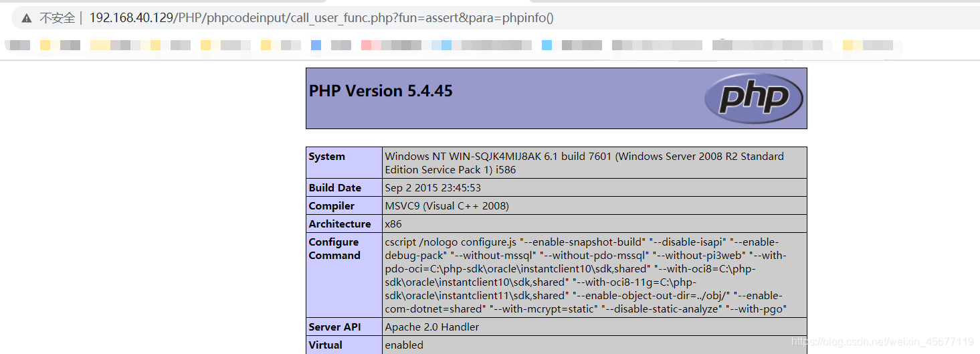980x354 pixels.
Task: Select the Server API label cell
Action: tap(344, 327)
